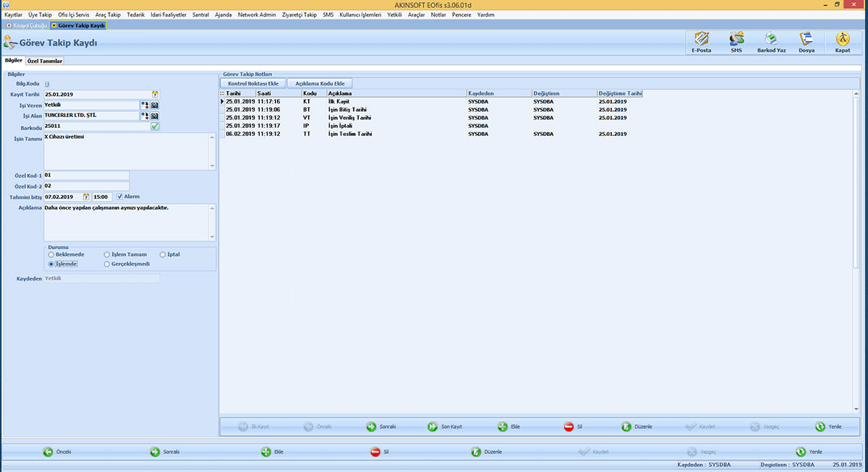Click Düzenle in the bottom record bar
Image resolution: width=868 pixels, height=472 pixels.
[x=487, y=452]
